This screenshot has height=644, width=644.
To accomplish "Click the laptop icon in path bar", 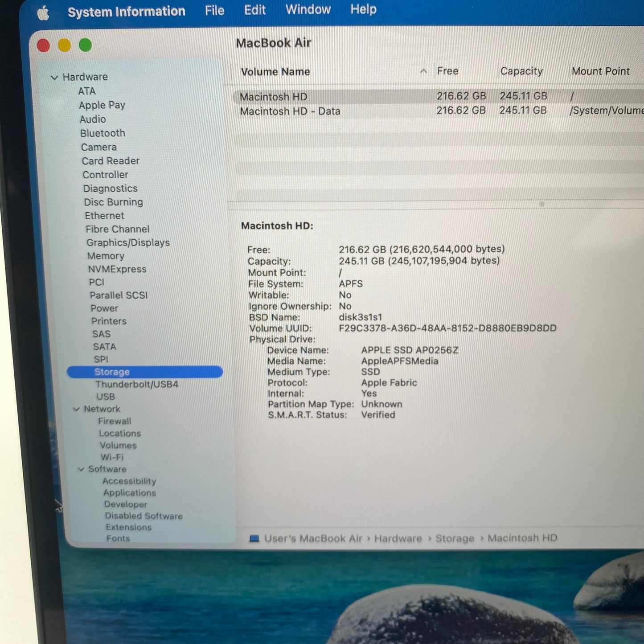I will 254,538.
